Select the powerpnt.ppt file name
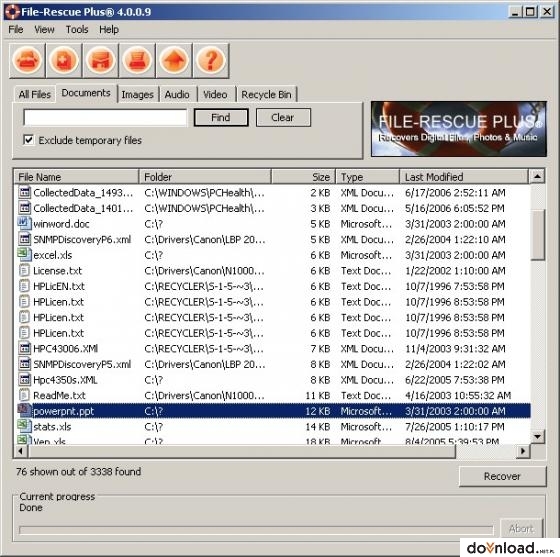Viewport: 560px width, 557px height. (x=64, y=411)
